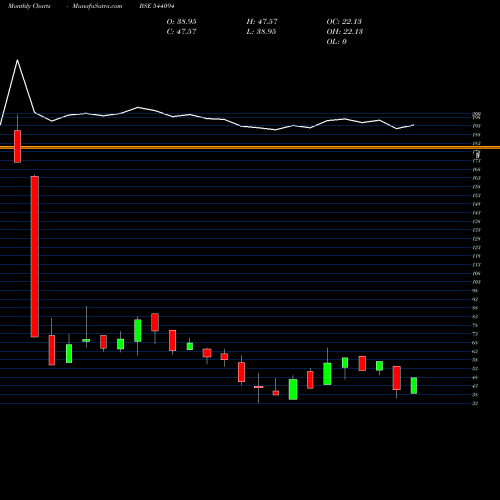Select the tallest red candlestick
Image resolution: width=500 pixels, height=500 pixels.
pyautogui.click(x=35, y=256)
